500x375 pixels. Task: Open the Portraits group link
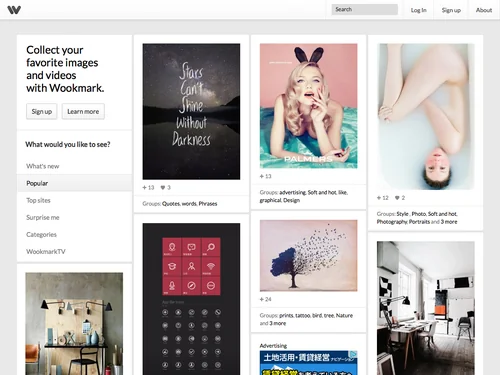pyautogui.click(x=419, y=222)
